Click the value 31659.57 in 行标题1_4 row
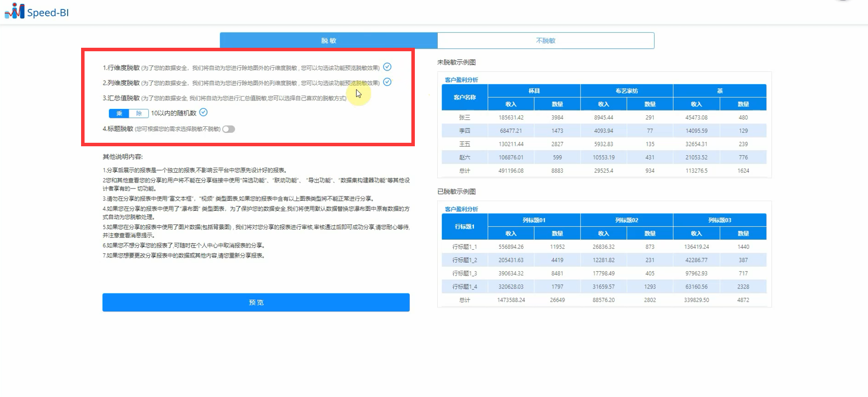Viewport: 868px width, 397px height. click(603, 287)
